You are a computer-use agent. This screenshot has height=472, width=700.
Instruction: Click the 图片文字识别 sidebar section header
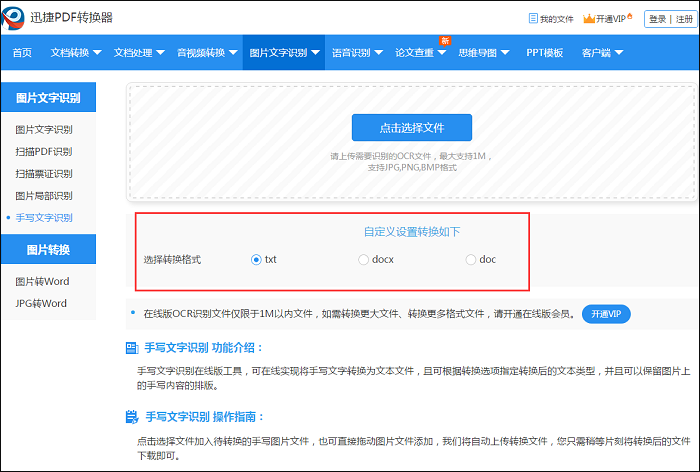[x=48, y=97]
